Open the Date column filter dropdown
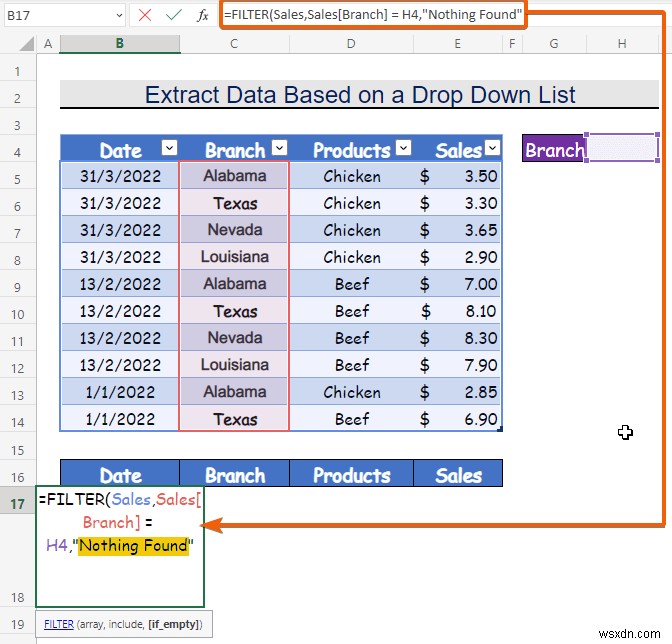The height and width of the screenshot is (644, 672). 169,148
